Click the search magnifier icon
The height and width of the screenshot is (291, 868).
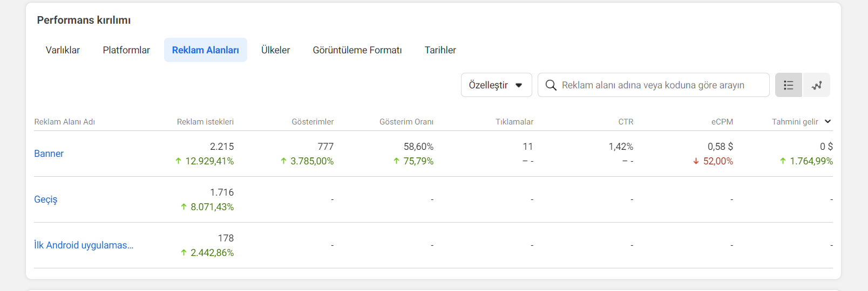tap(551, 85)
